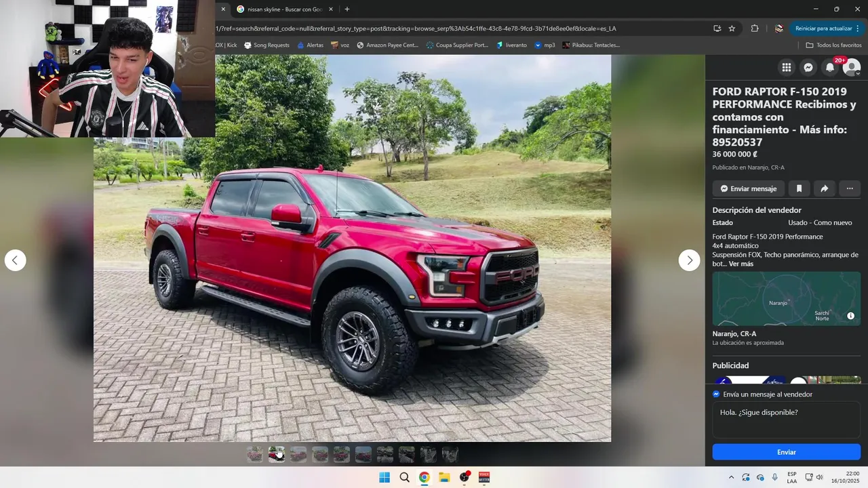Select the fifth photo thumbnail
Screen dimensions: 868x488
coord(342,454)
